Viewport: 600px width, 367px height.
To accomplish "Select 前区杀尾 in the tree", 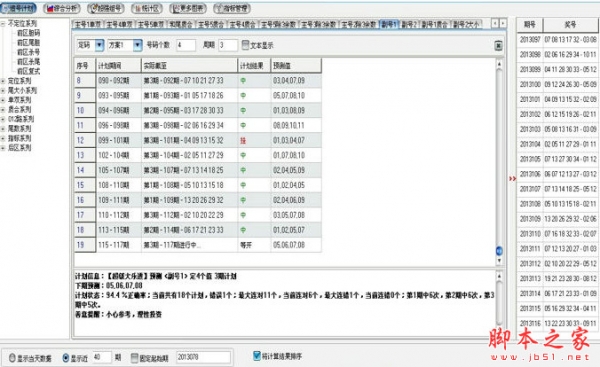I will 28,62.
